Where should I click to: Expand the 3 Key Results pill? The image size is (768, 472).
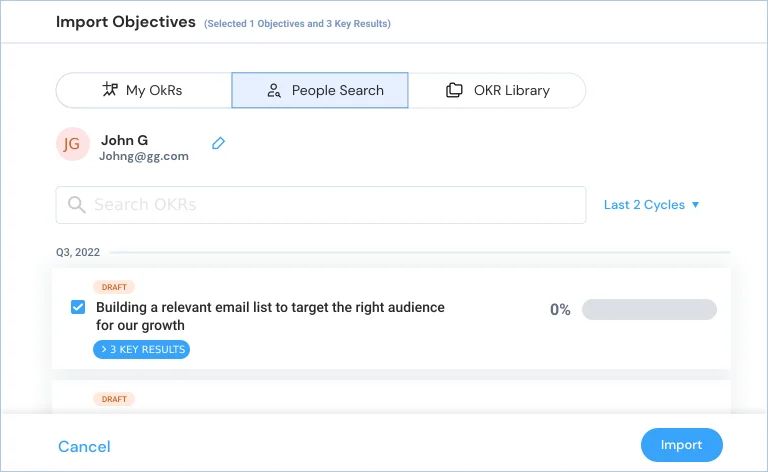[142, 349]
